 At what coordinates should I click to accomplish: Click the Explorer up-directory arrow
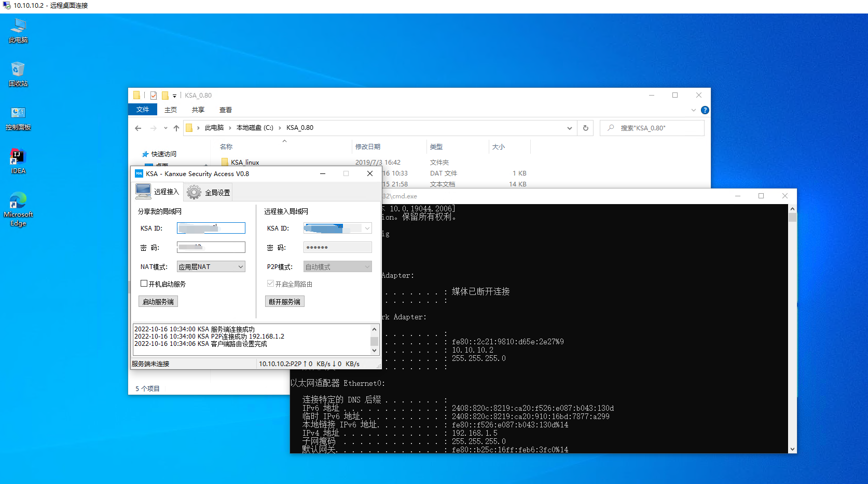point(176,128)
